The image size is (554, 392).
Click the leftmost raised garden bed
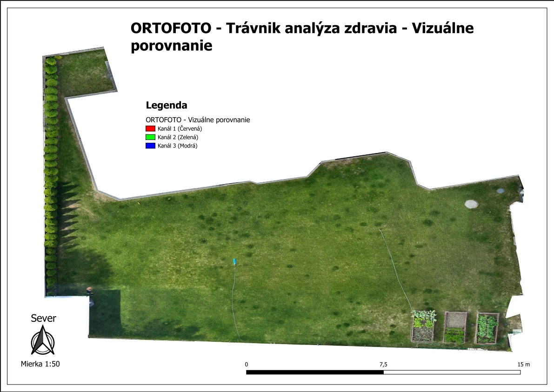423,326
